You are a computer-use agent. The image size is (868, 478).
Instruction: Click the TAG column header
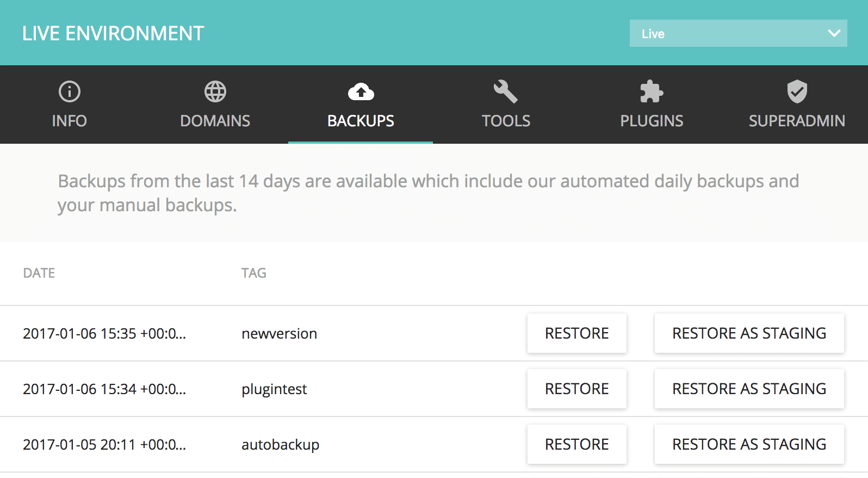253,273
